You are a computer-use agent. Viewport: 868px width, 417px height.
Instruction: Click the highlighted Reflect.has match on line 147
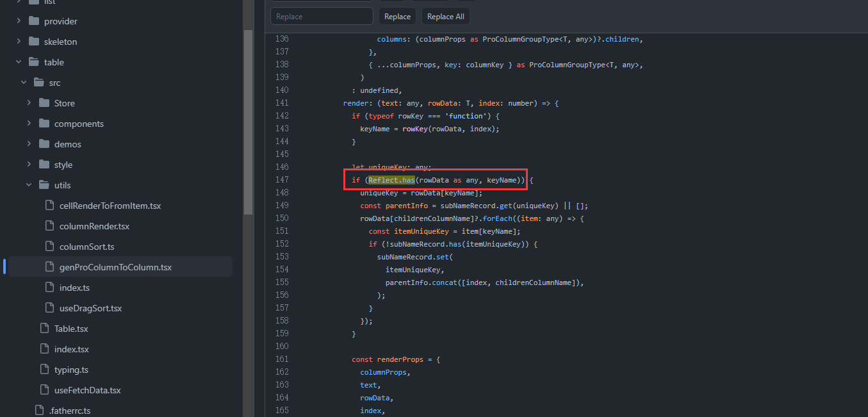391,179
